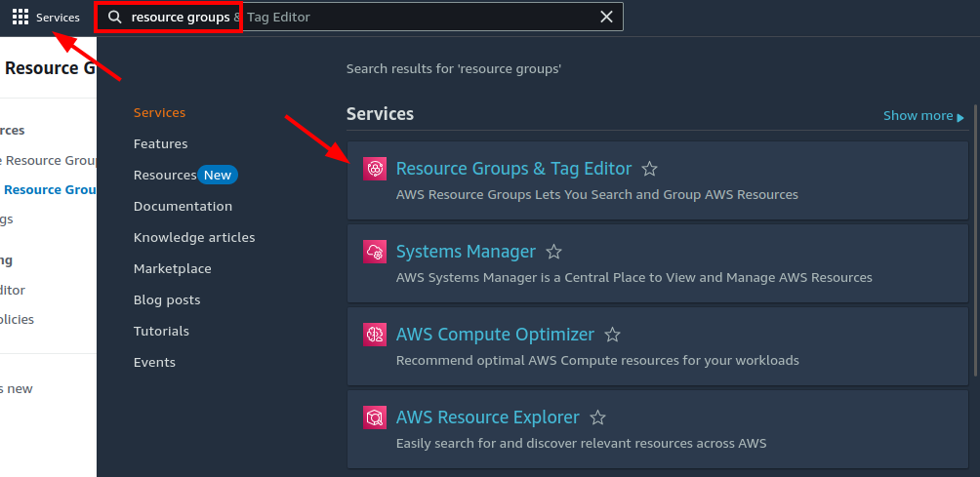Favorite Systems Manager with the star
The height and width of the screenshot is (477, 980).
[x=553, y=252]
